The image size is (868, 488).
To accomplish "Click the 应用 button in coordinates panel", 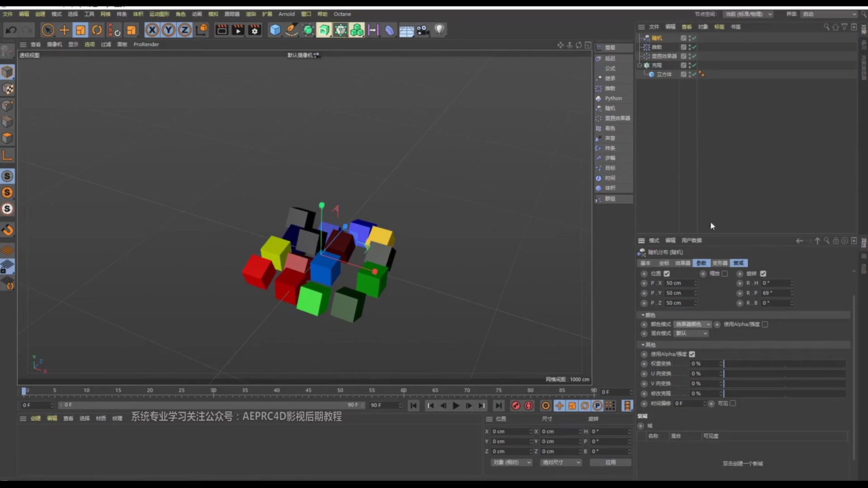I will tap(610, 462).
